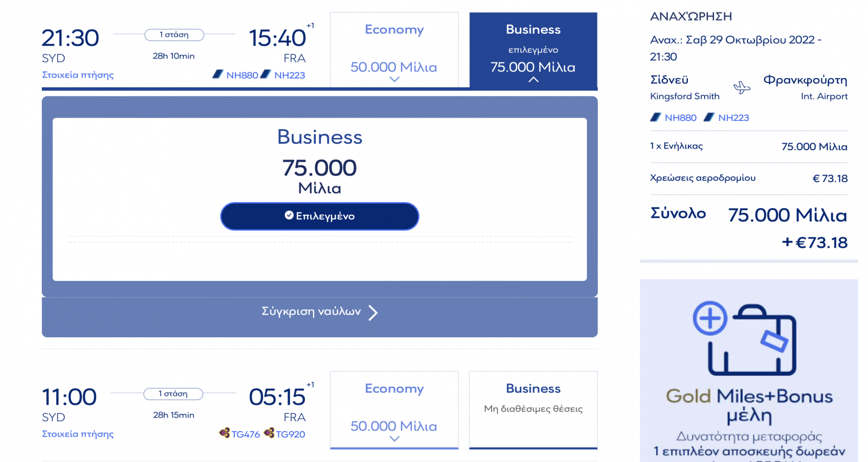Click the airplane icon between Sydney and Frankfurt

pos(742,87)
